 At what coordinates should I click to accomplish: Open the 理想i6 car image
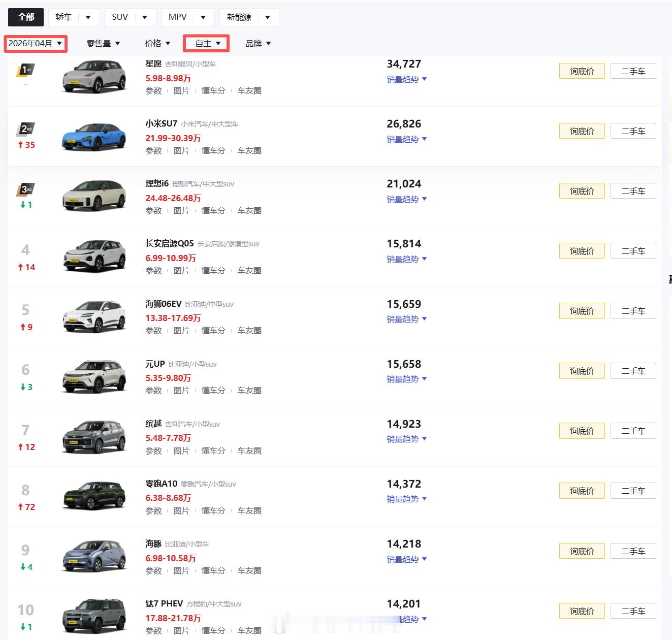[x=94, y=197]
